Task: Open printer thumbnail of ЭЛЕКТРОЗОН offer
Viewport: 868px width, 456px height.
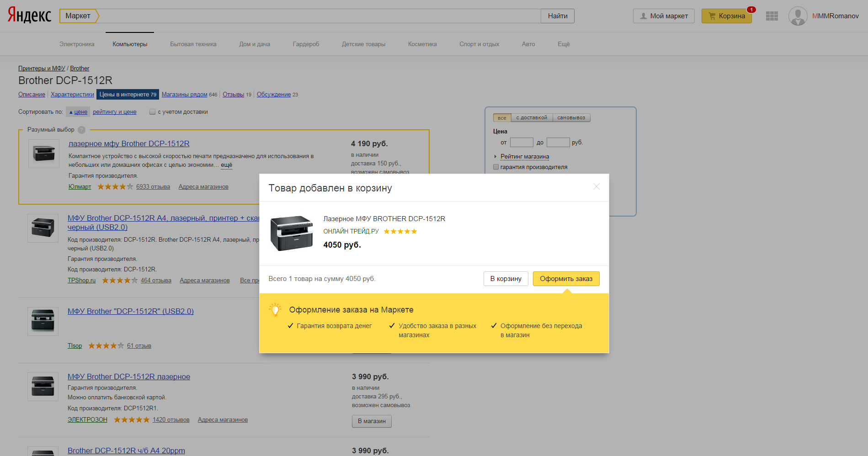Action: point(43,387)
